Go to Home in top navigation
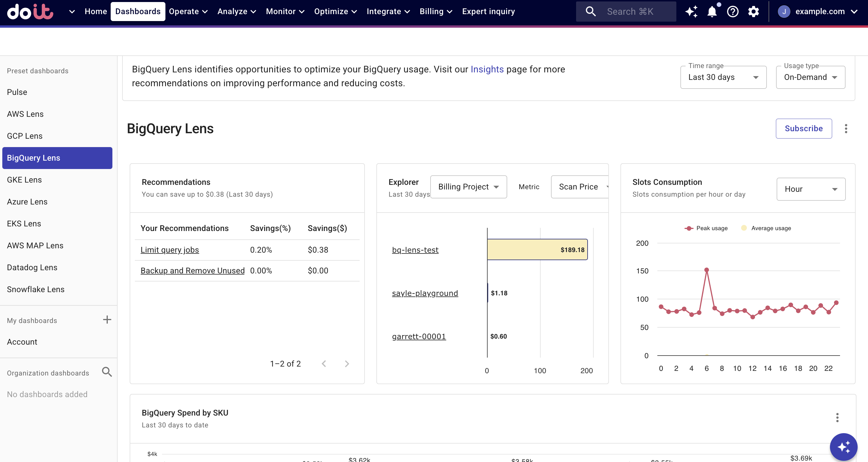The width and height of the screenshot is (868, 462). 96,12
